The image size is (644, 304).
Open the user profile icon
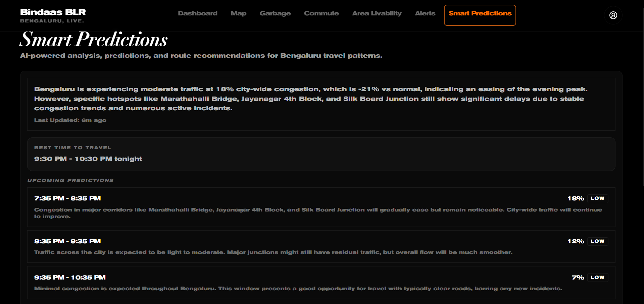pyautogui.click(x=613, y=15)
